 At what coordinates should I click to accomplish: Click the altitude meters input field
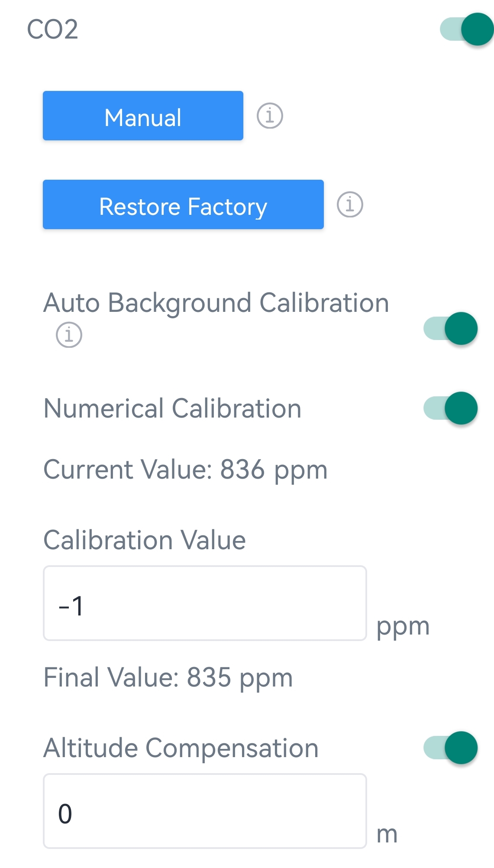pos(205,811)
